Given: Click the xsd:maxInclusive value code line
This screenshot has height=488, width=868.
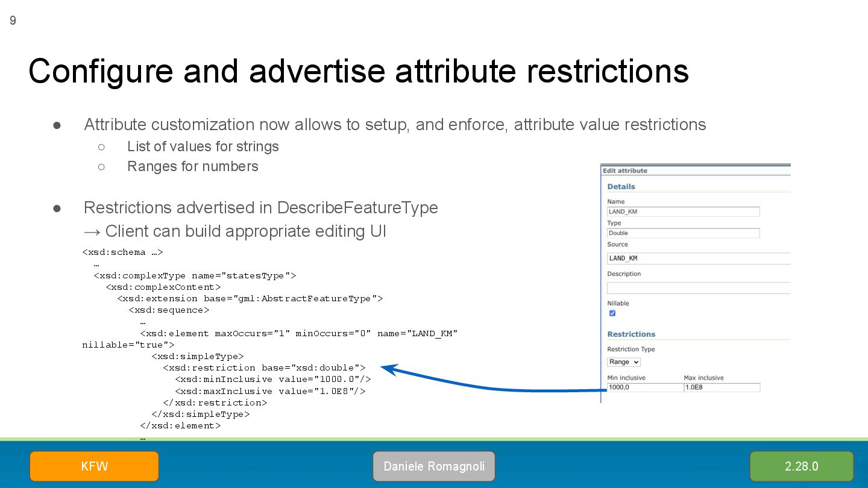Looking at the screenshot, I should coord(271,391).
